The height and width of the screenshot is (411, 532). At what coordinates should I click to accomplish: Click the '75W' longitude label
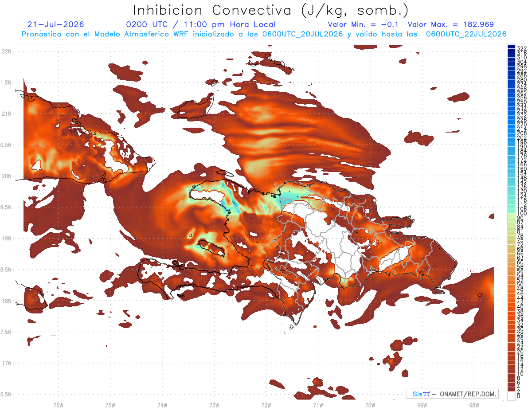coord(110,405)
